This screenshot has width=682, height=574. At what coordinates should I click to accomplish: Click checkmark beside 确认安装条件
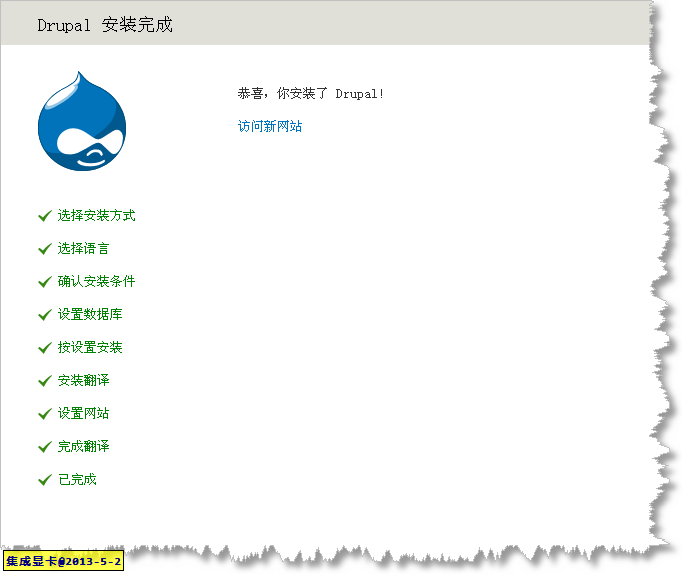(45, 282)
